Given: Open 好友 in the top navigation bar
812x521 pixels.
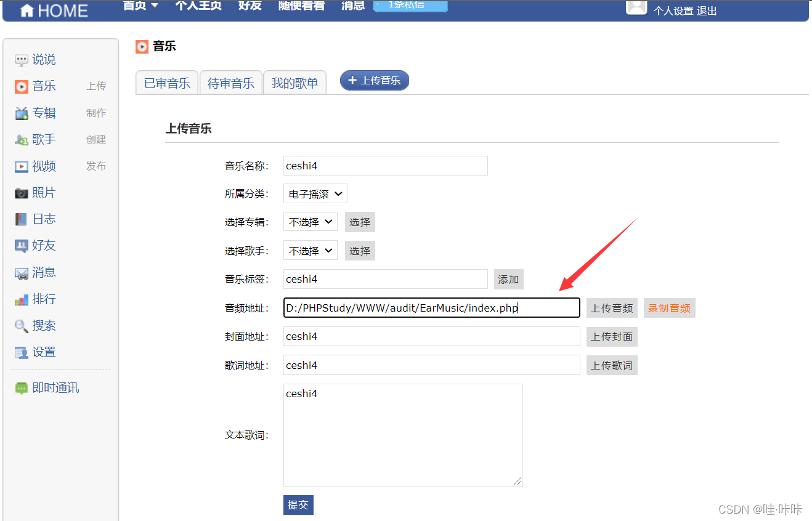Looking at the screenshot, I should coord(250,6).
